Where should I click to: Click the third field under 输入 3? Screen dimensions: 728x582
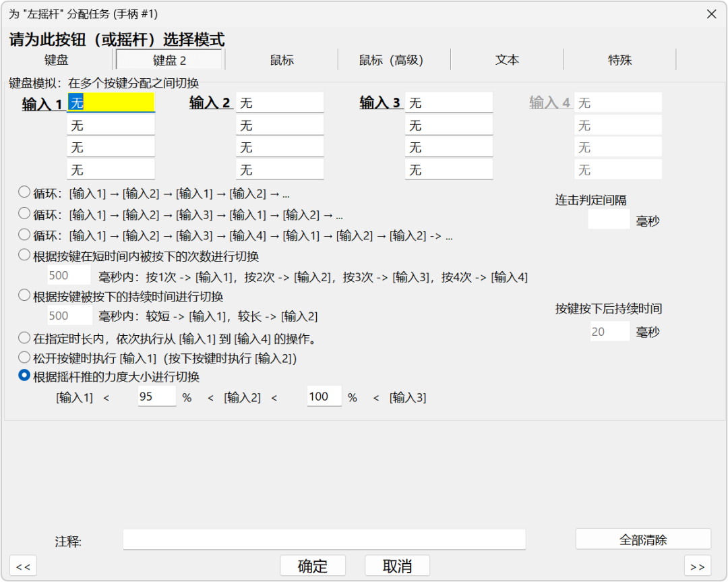point(449,148)
